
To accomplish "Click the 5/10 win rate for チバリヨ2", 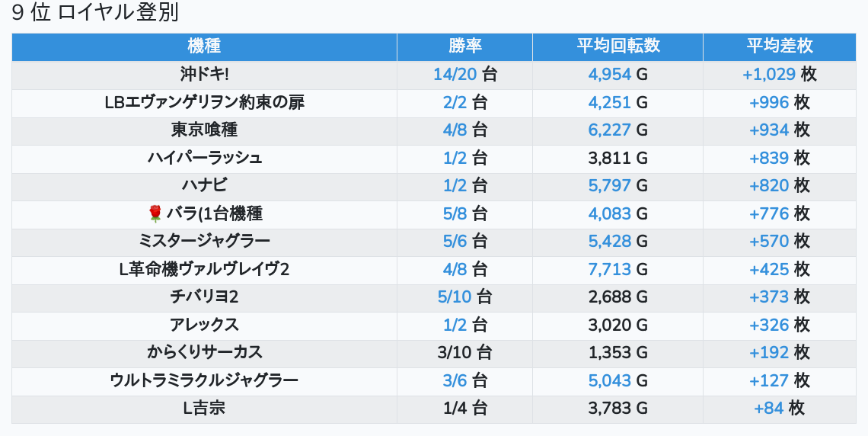I will point(455,297).
